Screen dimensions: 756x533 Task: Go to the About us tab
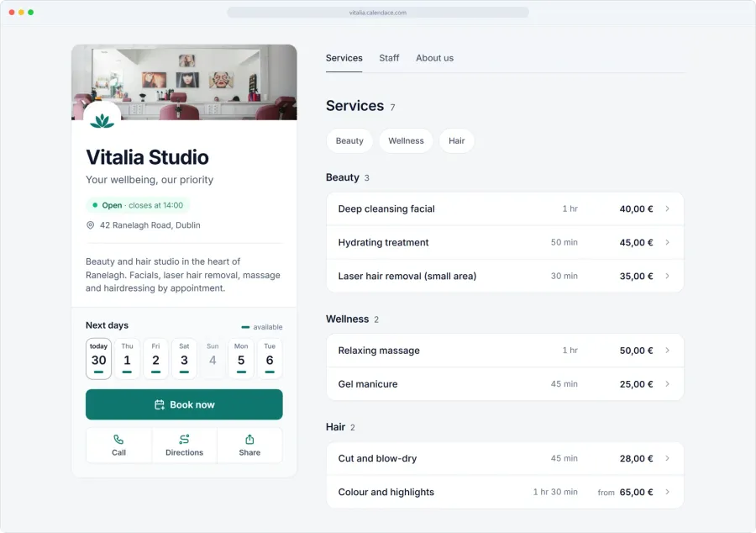coord(434,58)
